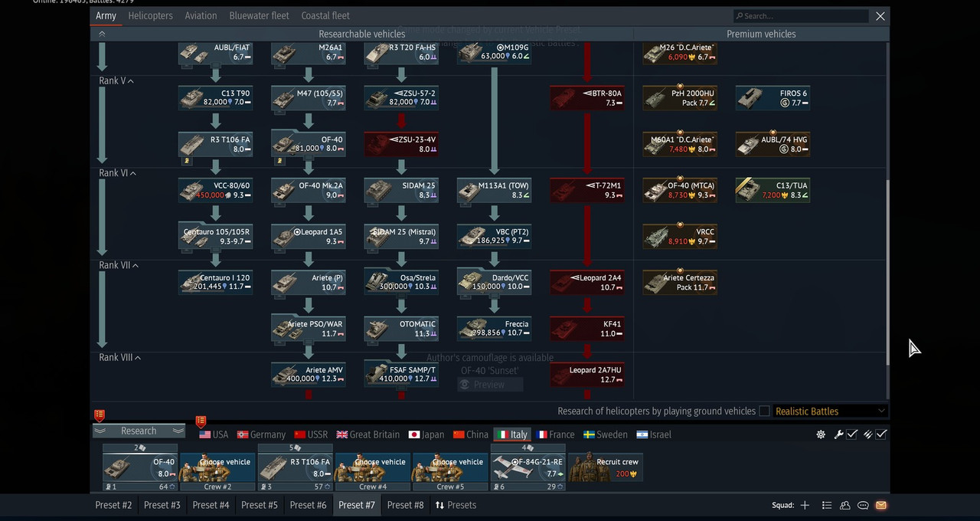Toggle the checkbox next to ammo refill icon
This screenshot has height=521, width=980.
(882, 434)
